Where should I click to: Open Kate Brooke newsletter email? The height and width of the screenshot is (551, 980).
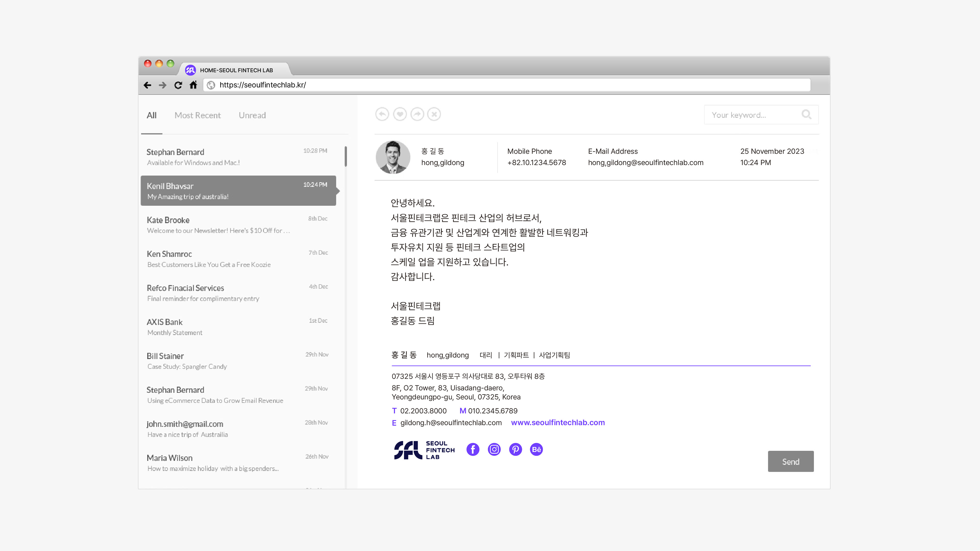point(238,225)
